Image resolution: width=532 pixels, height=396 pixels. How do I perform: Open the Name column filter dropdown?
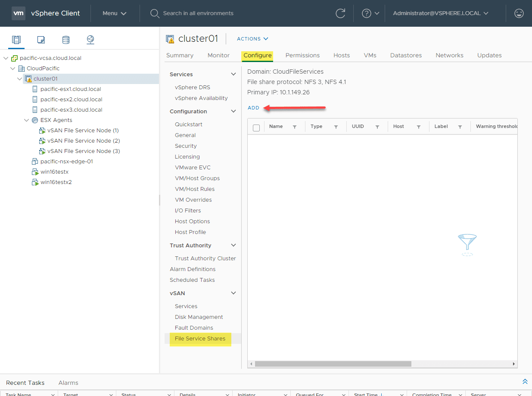tap(294, 127)
